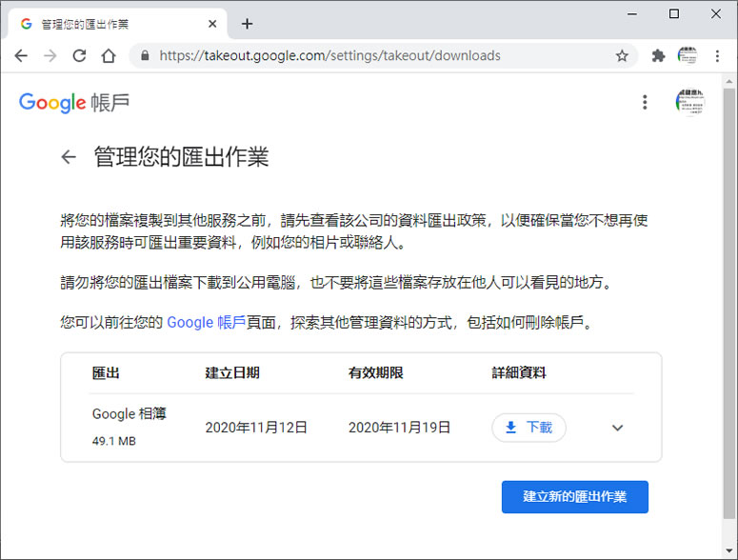
Task: Expand the Google 相簿 export details chevron
Action: 617,428
